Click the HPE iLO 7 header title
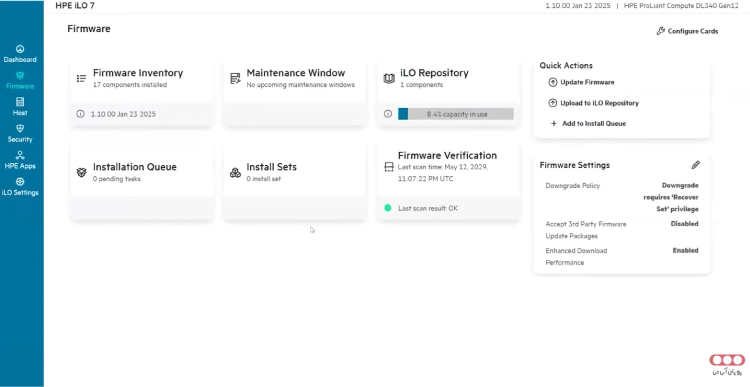This screenshot has height=387, width=750. 75,6
